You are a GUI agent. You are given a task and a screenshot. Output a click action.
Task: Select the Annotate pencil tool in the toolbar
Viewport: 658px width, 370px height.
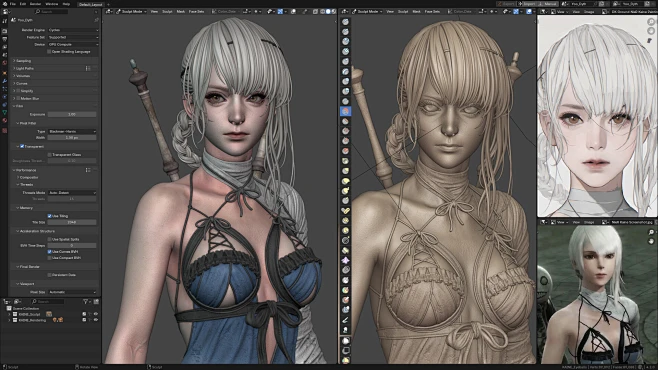(345, 320)
